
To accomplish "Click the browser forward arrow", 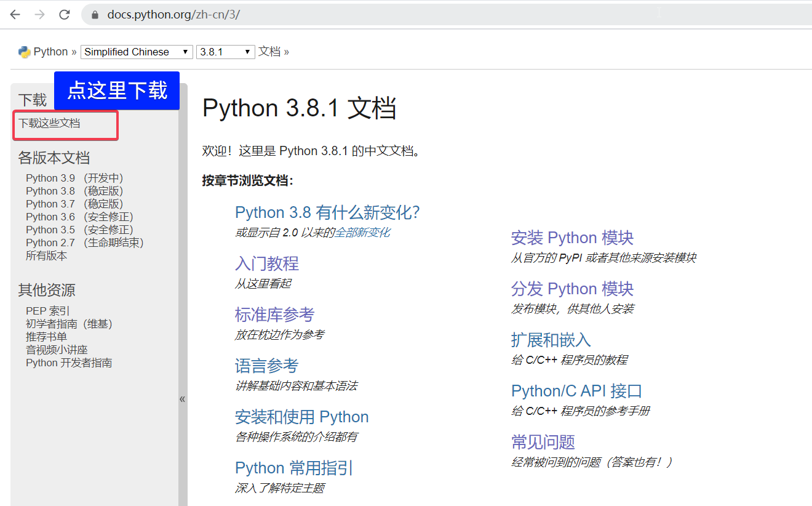I will click(40, 14).
